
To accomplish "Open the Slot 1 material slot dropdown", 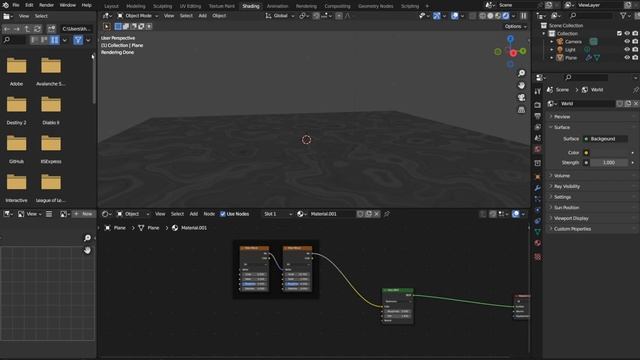I will 278,214.
